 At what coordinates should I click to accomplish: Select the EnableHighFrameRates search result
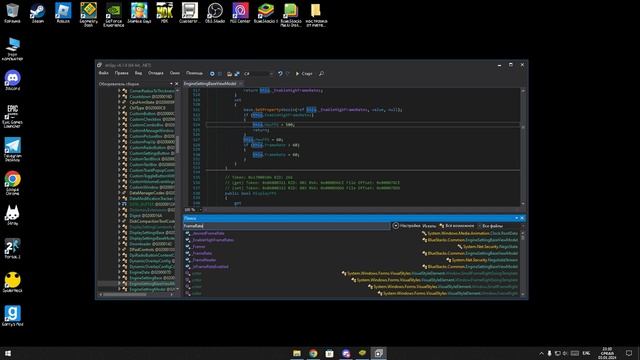click(213, 240)
